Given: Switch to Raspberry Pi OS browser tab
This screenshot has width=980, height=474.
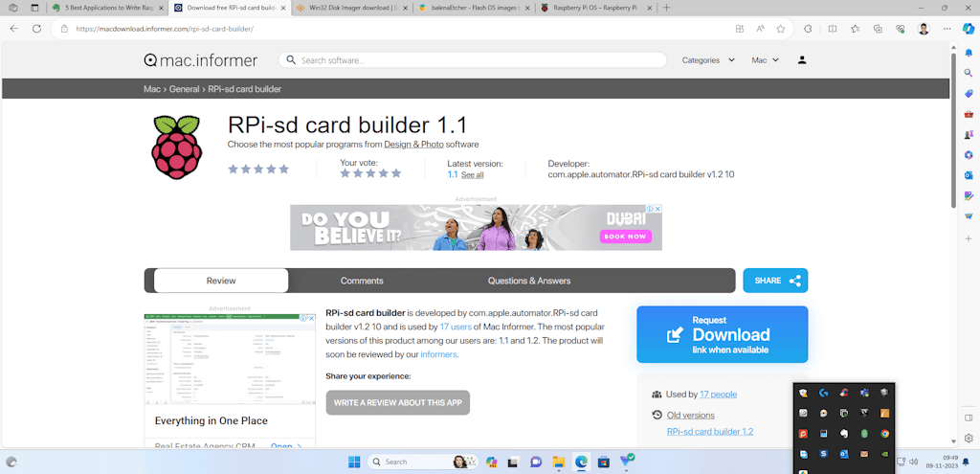Looking at the screenshot, I should click(x=596, y=8).
